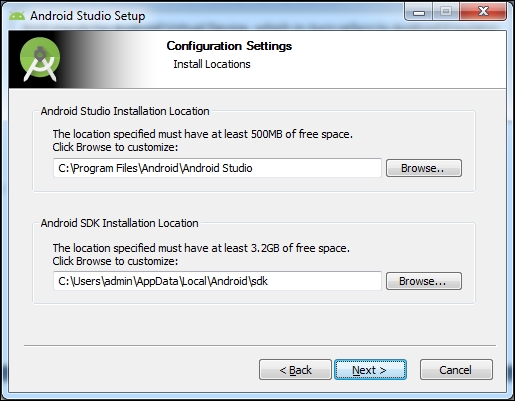
Task: Click the Android Studio install path field
Action: coord(217,168)
